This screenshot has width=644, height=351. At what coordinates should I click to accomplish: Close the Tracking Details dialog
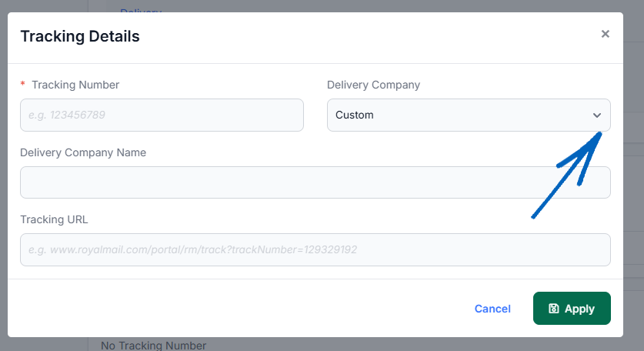[x=605, y=34]
